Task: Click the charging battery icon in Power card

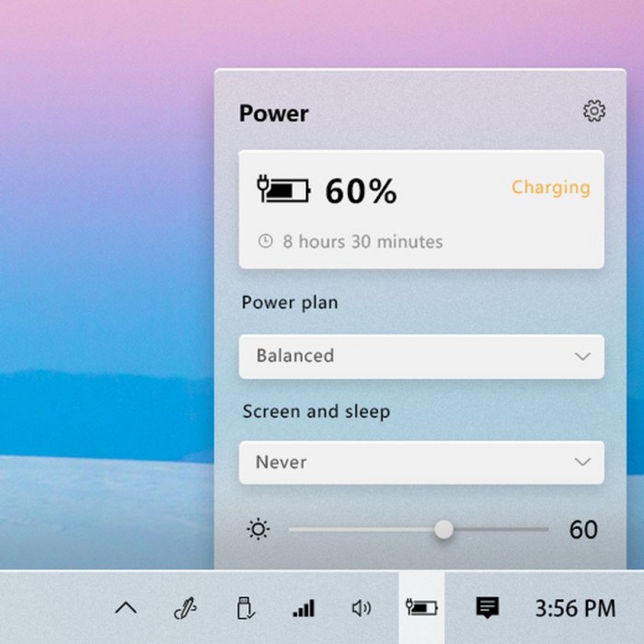Action: pos(283,189)
